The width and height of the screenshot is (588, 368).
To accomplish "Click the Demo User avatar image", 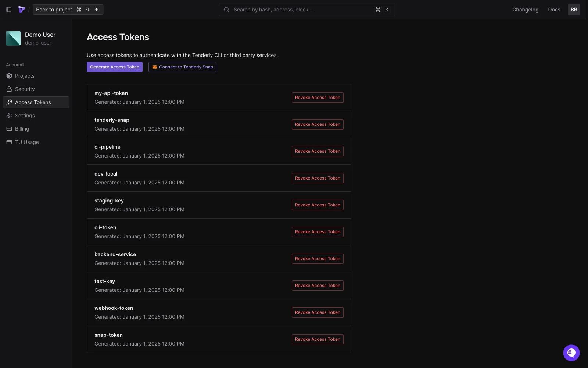I will coord(13,38).
